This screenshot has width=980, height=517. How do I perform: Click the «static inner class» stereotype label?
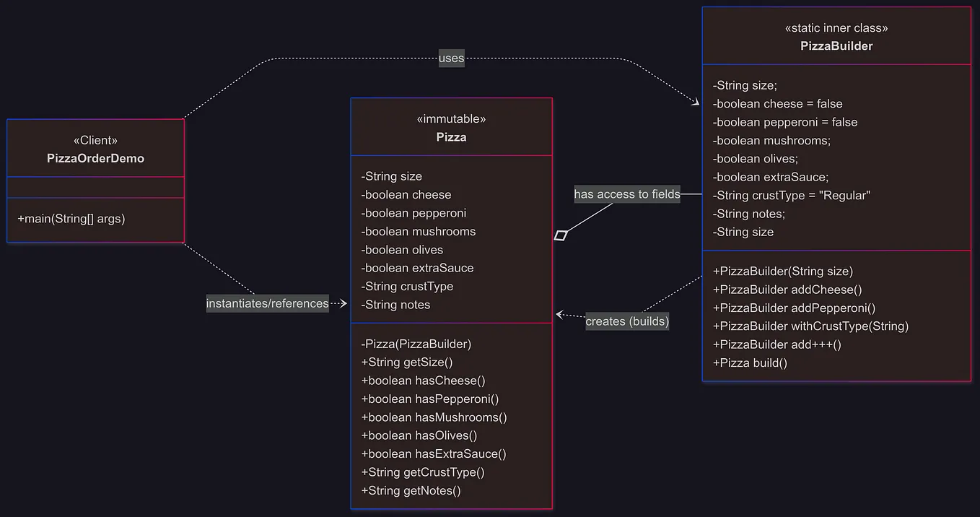836,27
